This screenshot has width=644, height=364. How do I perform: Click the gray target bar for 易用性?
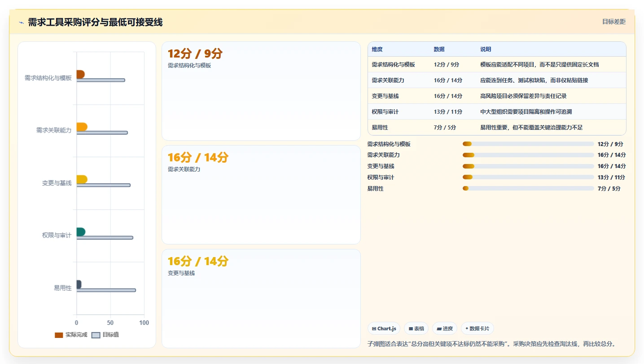pyautogui.click(x=106, y=290)
